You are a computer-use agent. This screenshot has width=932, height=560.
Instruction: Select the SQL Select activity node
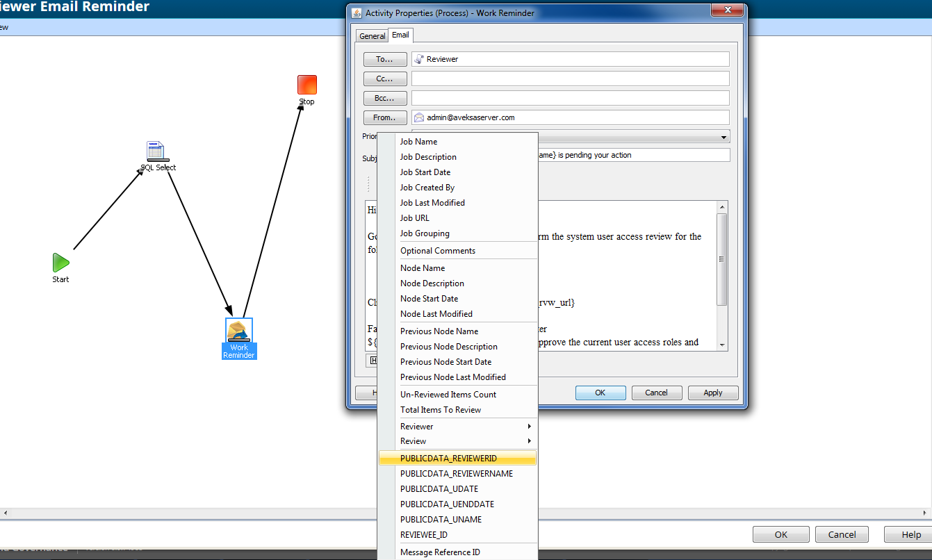[156, 151]
